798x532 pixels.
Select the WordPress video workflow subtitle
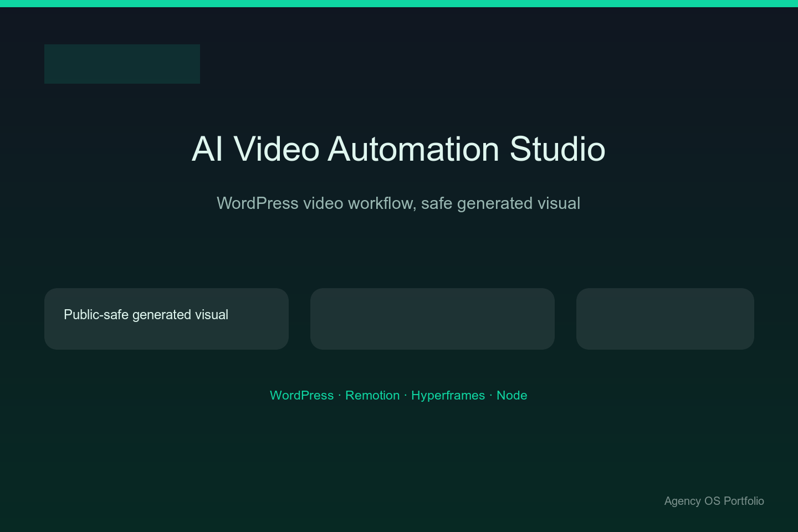coord(398,203)
